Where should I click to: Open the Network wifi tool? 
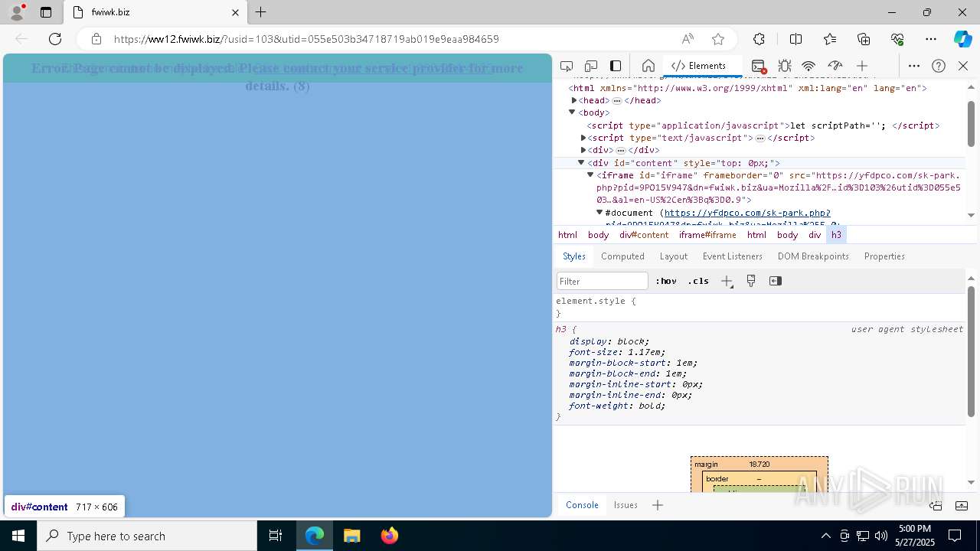808,66
